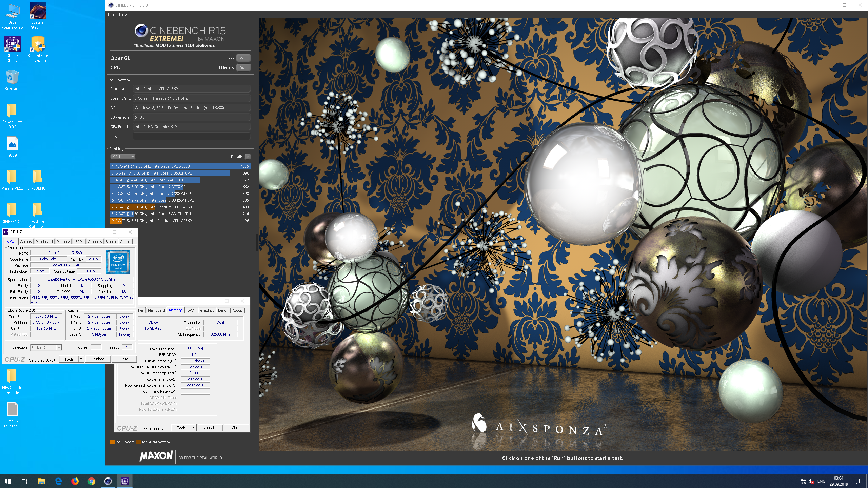
Task: Open network status in system tray
Action: point(803,481)
